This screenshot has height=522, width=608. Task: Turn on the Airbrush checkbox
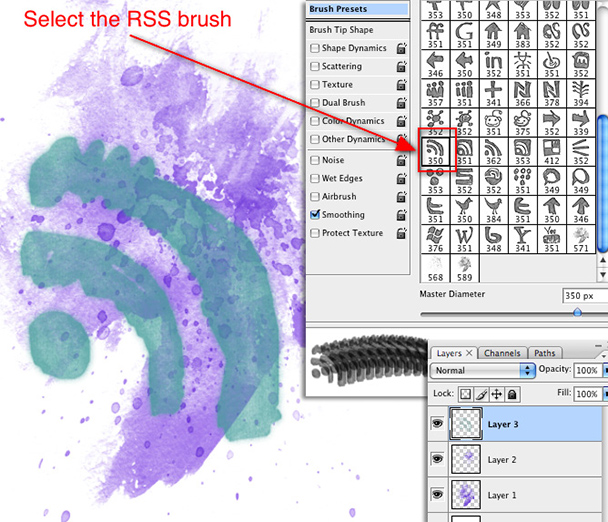315,197
